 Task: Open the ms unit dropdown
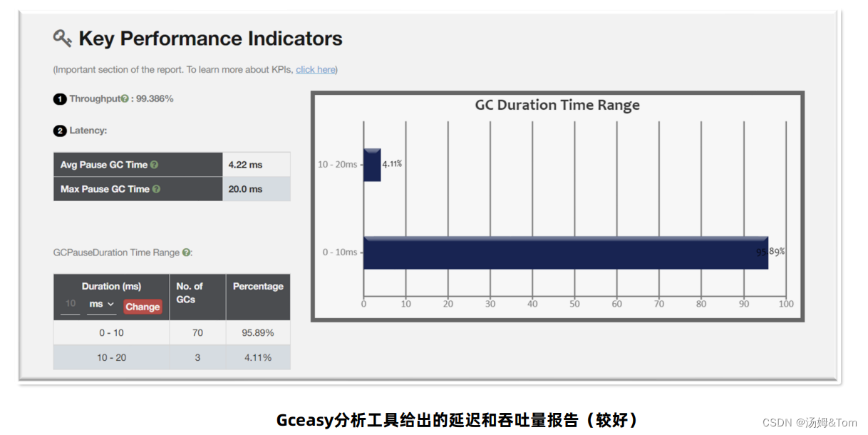tap(101, 304)
